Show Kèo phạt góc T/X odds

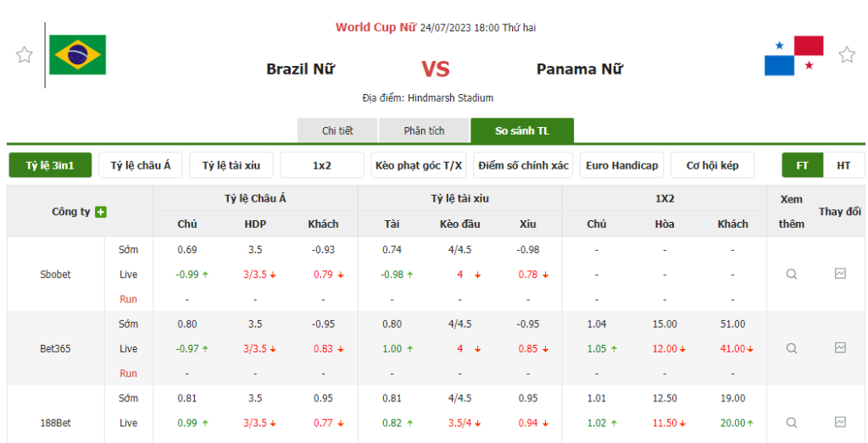pyautogui.click(x=419, y=165)
